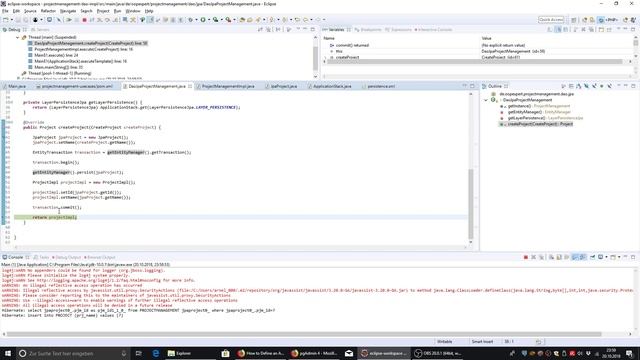
Task: Open the Help menu
Action: click(x=149, y=11)
